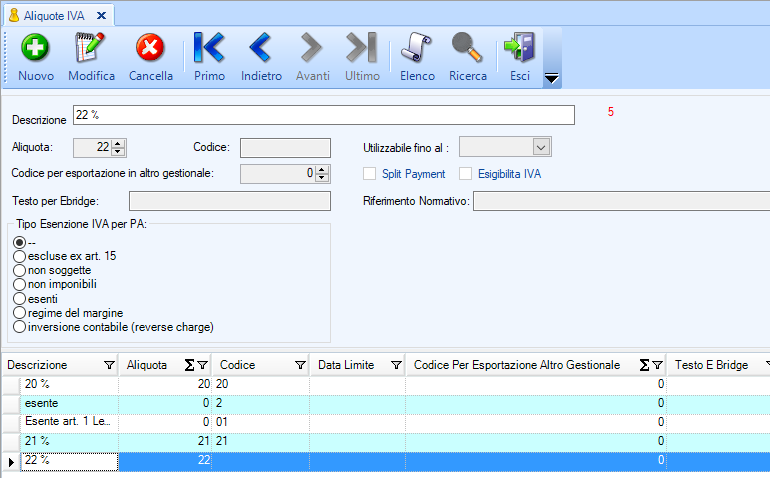
Task: Expand the toolbar overflow arrow
Action: coord(550,78)
